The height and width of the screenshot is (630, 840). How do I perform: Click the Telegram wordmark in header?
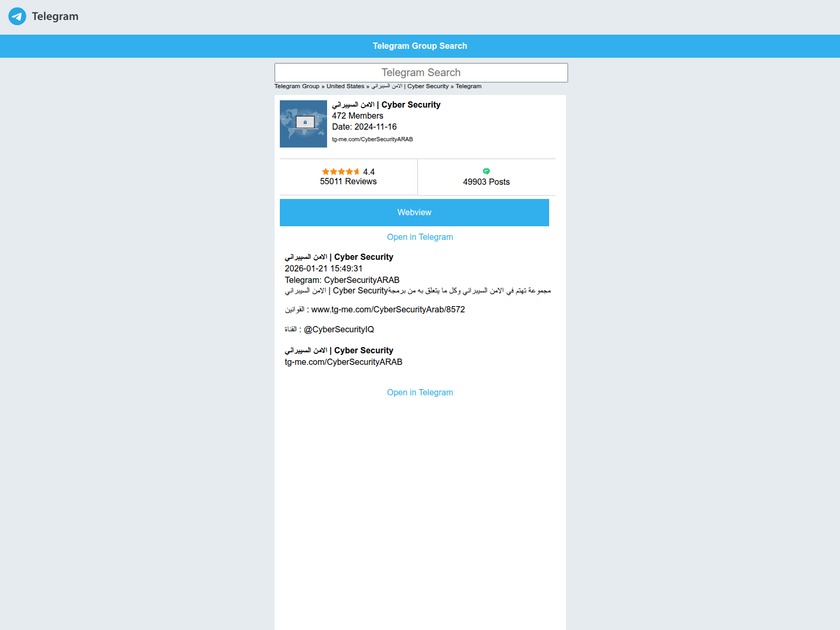pos(55,16)
